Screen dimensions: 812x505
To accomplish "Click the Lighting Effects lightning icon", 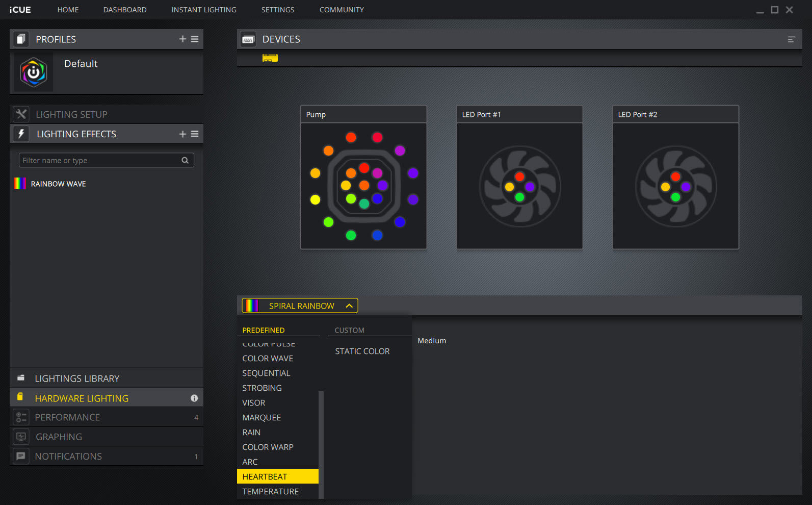I will [21, 134].
